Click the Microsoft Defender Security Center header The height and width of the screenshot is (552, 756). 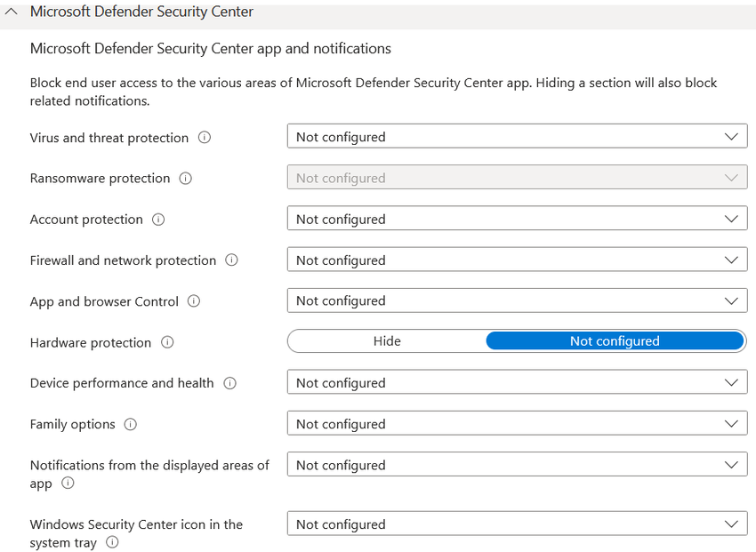(x=141, y=12)
